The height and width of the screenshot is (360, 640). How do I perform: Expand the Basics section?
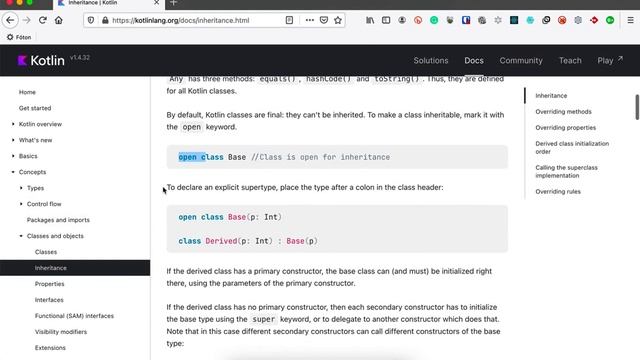pos(13,156)
